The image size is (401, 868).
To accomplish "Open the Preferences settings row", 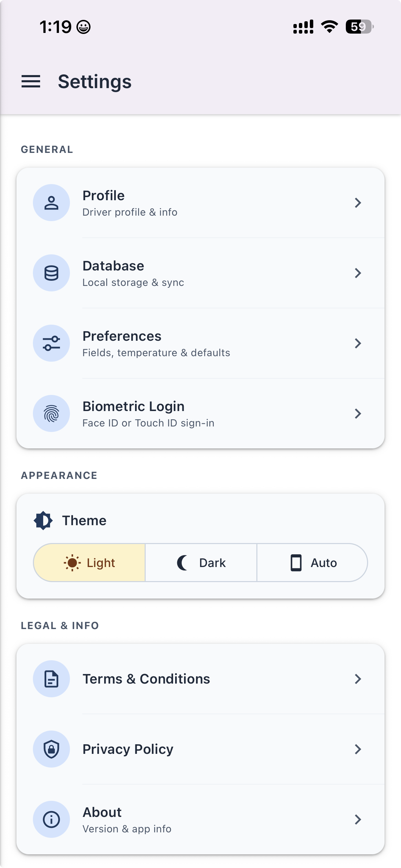I will (x=200, y=343).
